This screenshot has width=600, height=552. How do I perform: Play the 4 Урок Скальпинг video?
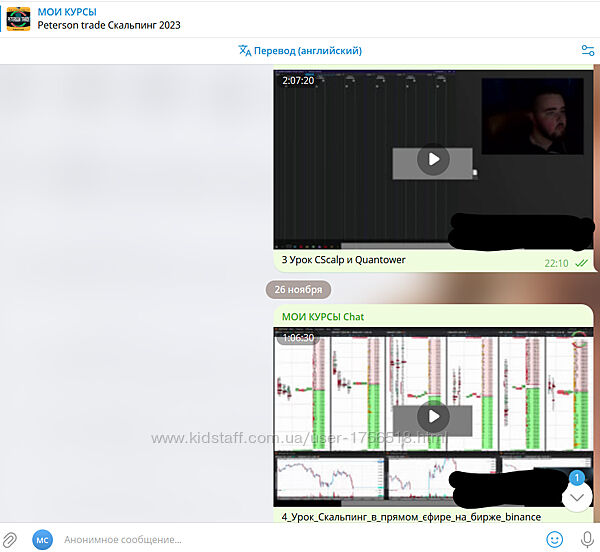pos(433,416)
